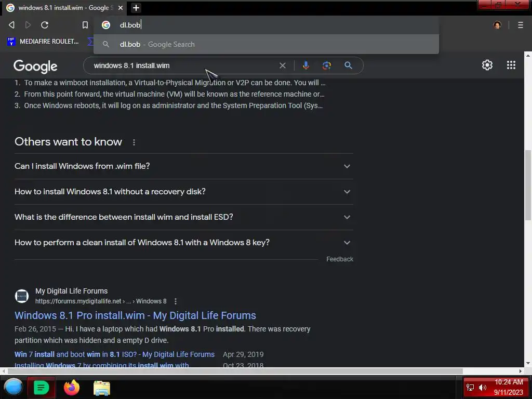Expand How to install Windows 8.1 without a recovery disk?

pyautogui.click(x=183, y=192)
